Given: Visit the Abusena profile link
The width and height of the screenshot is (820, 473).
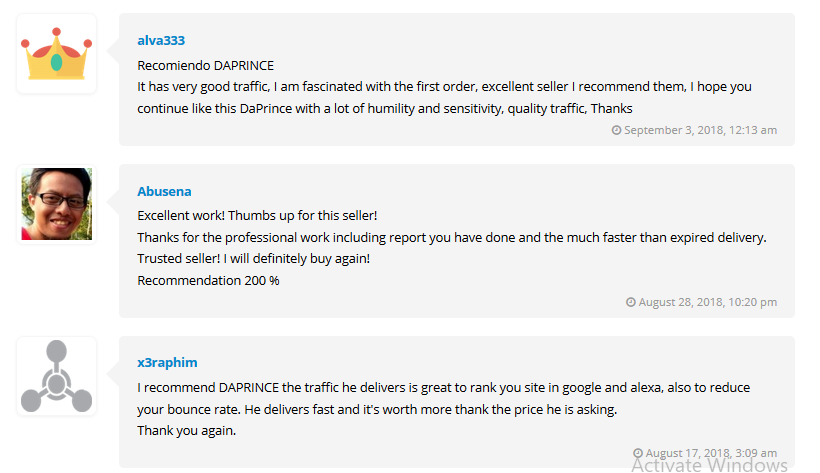Looking at the screenshot, I should [x=164, y=191].
